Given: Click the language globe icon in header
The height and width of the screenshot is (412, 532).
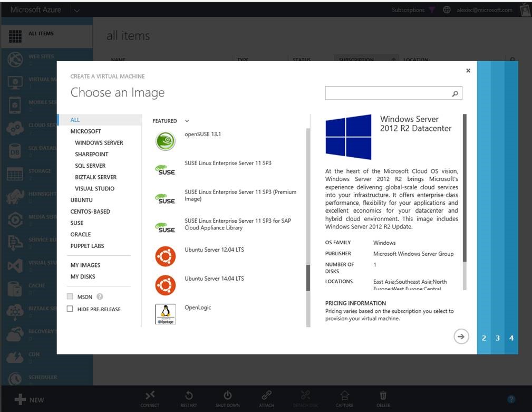Looking at the screenshot, I should 447,10.
